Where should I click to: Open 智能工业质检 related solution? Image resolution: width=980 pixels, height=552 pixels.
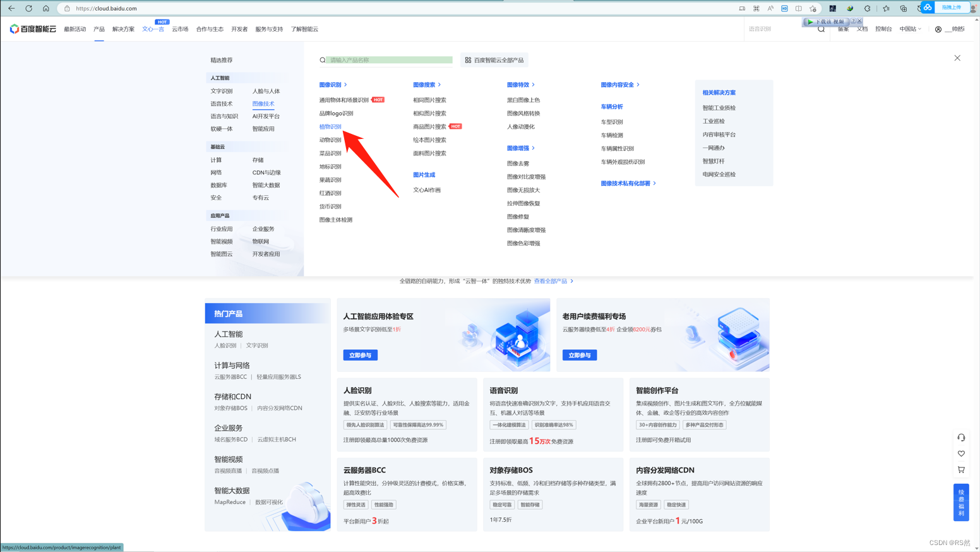point(719,108)
